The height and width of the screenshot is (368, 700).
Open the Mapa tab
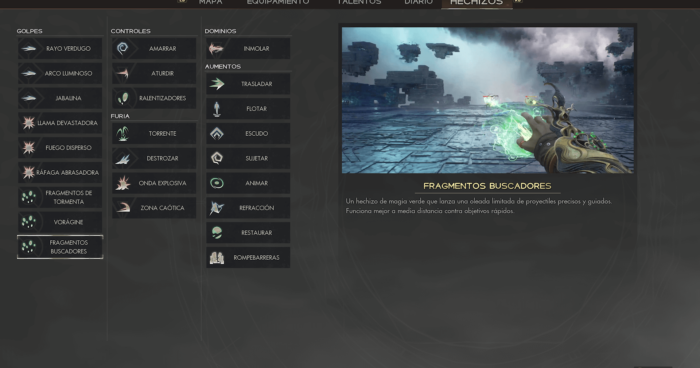point(210,2)
